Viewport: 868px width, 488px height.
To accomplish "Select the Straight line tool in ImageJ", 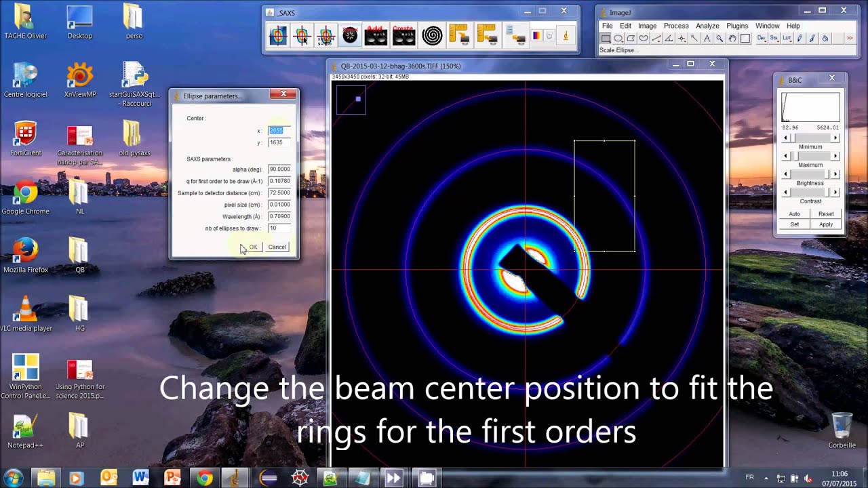I will coord(656,38).
